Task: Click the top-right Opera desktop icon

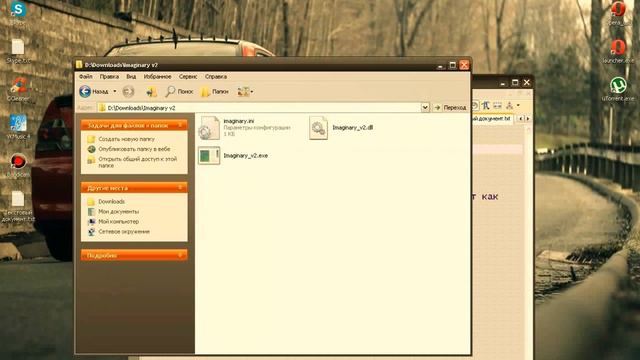Action: coord(618,10)
